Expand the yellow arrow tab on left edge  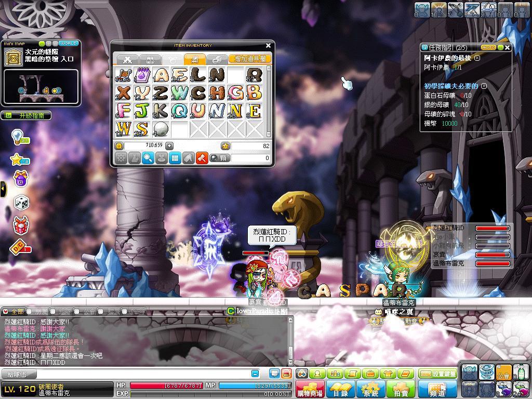point(3,189)
